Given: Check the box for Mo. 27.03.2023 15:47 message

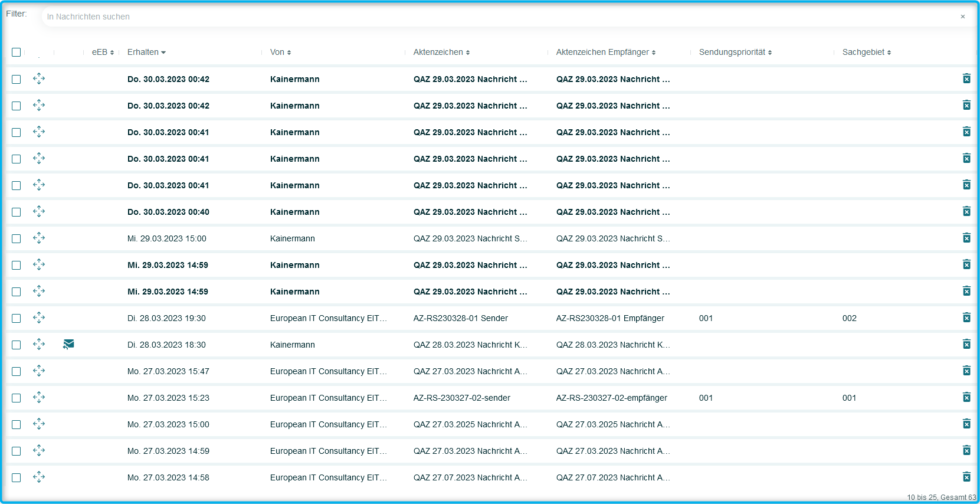Looking at the screenshot, I should (17, 371).
